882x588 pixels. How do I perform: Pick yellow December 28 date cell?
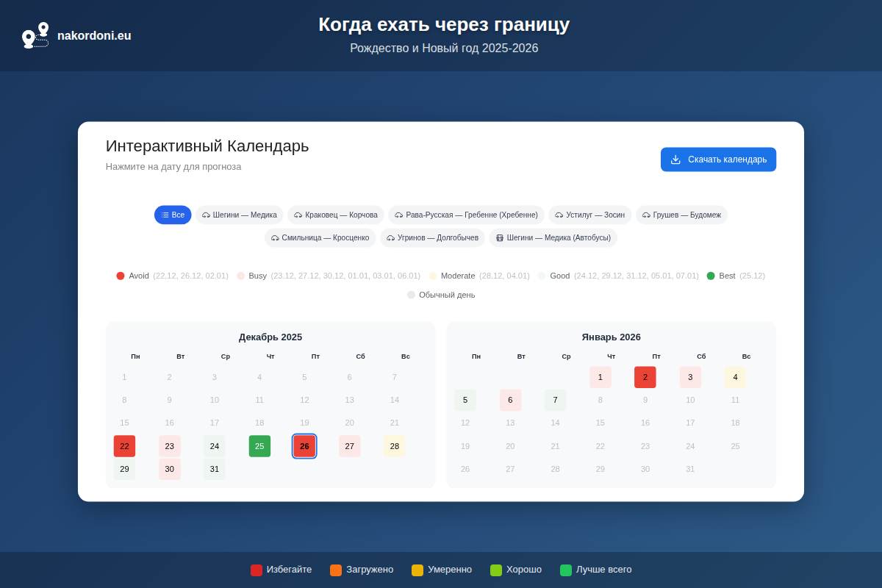pos(394,446)
